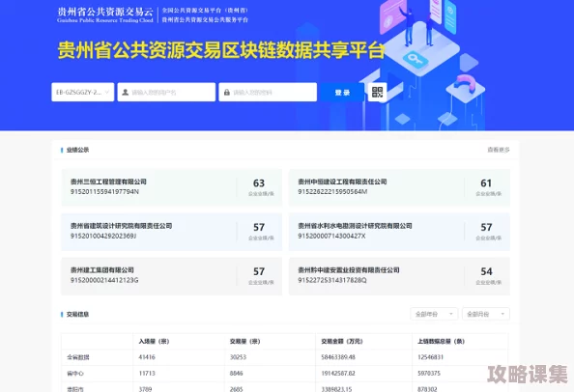This screenshot has height=392, width=574.
Task: Click value 30253 in 全省数据 row
Action: coord(238,357)
